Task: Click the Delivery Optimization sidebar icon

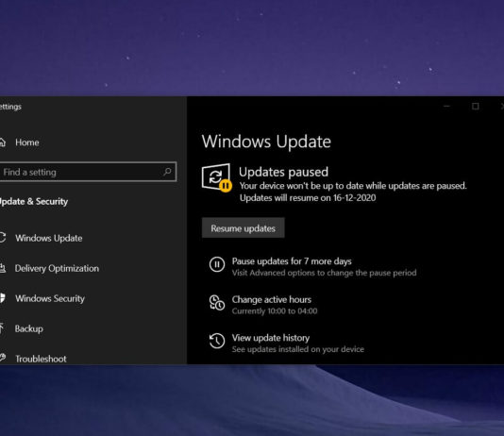Action: (x=3, y=268)
